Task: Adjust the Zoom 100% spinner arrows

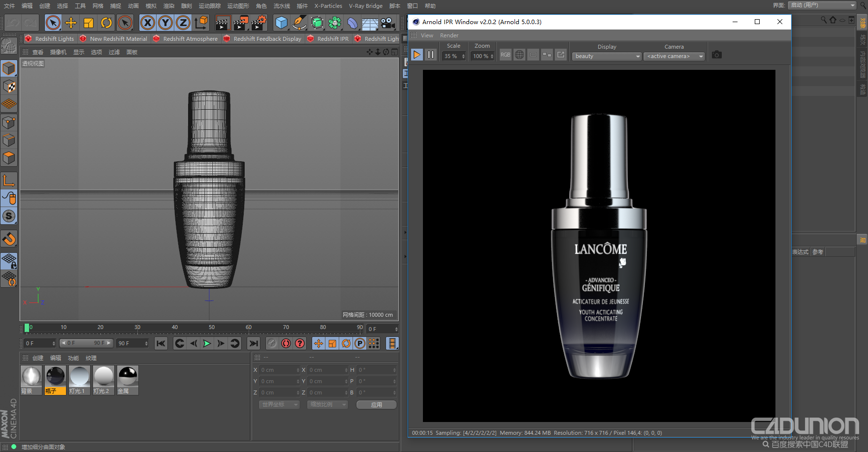Action: click(x=492, y=56)
